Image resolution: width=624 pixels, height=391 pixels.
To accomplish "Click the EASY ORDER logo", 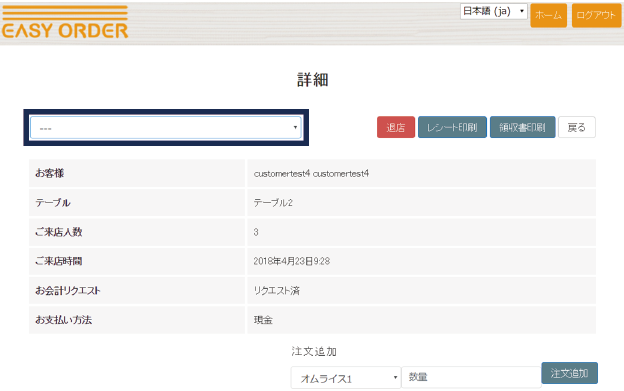I will point(65,22).
